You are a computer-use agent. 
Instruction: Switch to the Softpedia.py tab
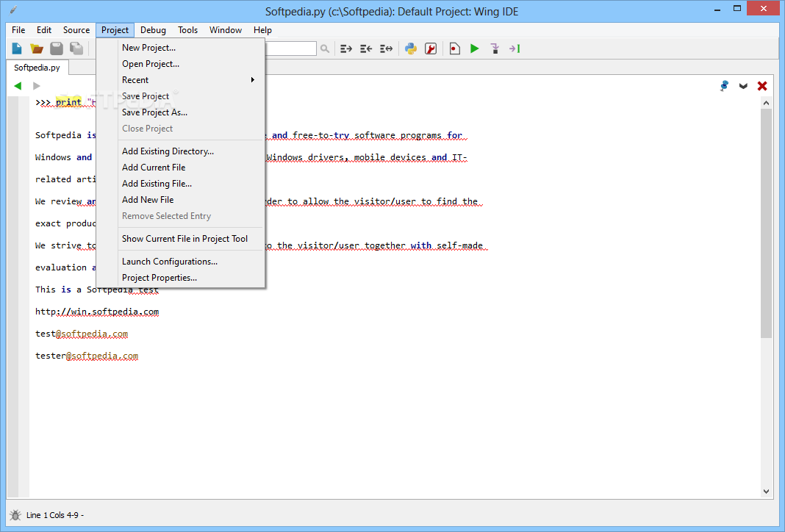pyautogui.click(x=37, y=68)
